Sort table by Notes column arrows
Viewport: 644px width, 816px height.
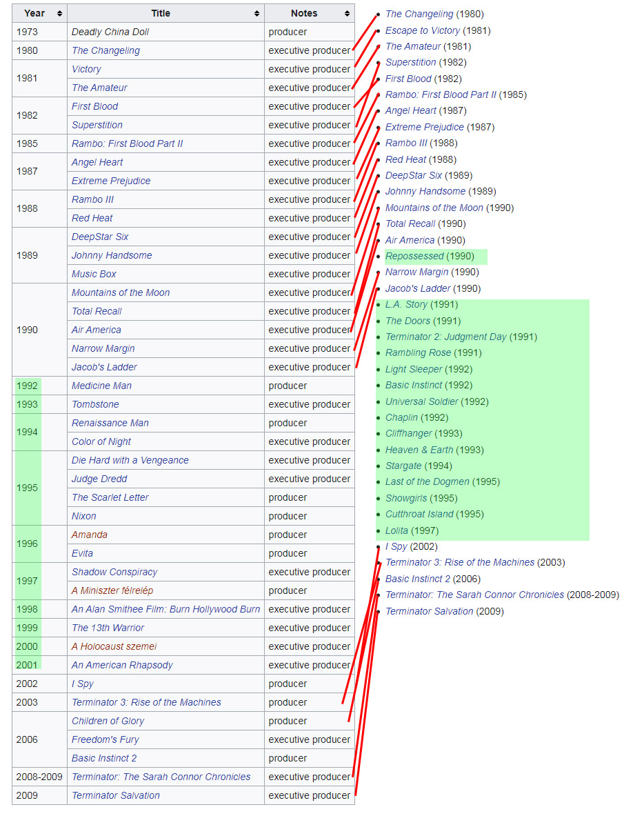348,14
